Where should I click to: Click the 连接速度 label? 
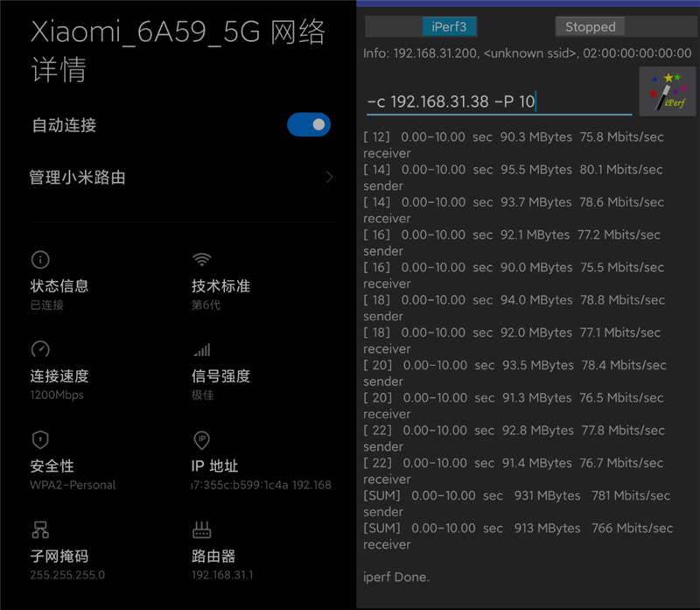pyautogui.click(x=59, y=376)
